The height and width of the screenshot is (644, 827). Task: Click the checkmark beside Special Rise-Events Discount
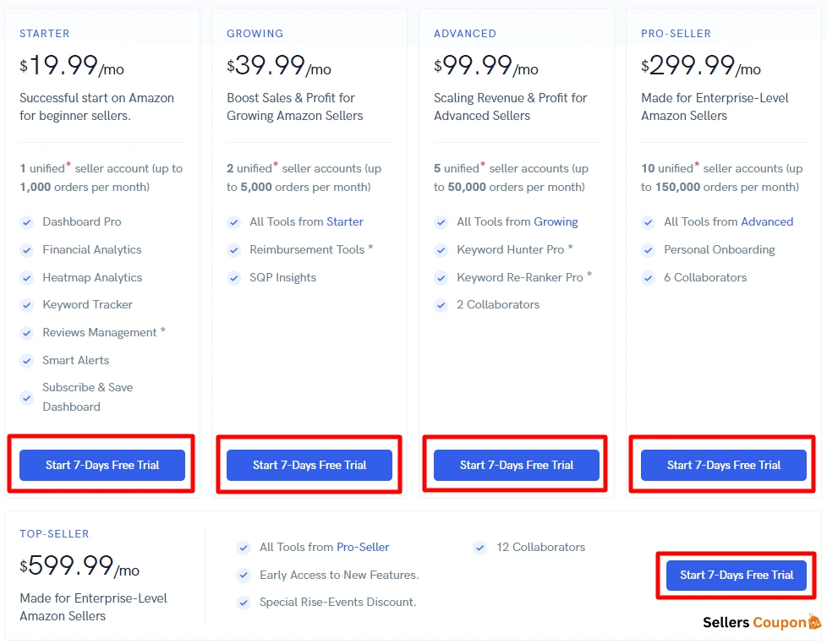tap(244, 603)
